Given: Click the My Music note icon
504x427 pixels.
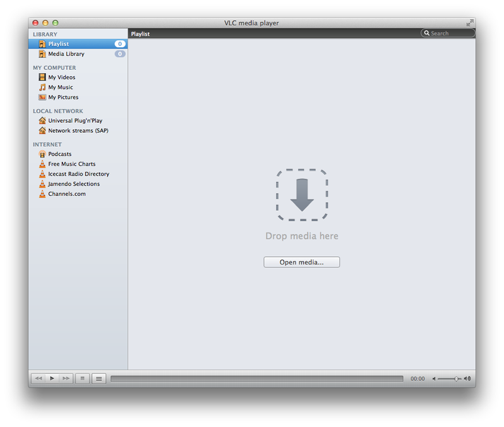Looking at the screenshot, I should 42,87.
